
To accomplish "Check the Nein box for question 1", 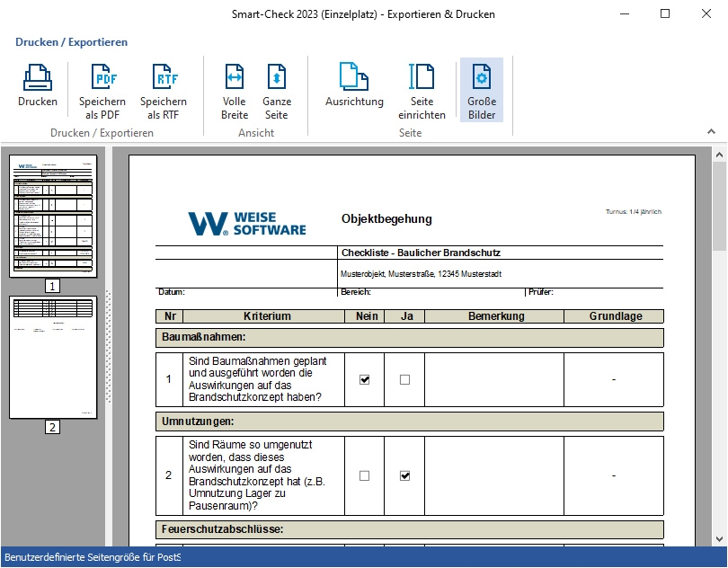I will pos(365,380).
